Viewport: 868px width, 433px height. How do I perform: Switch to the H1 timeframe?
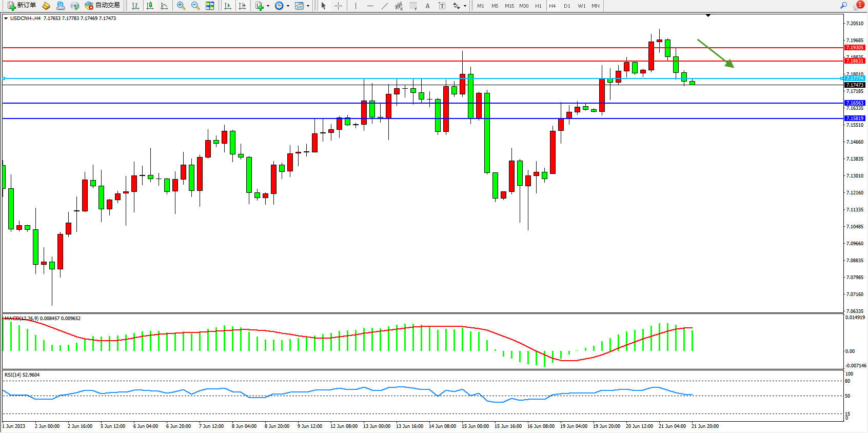(538, 6)
